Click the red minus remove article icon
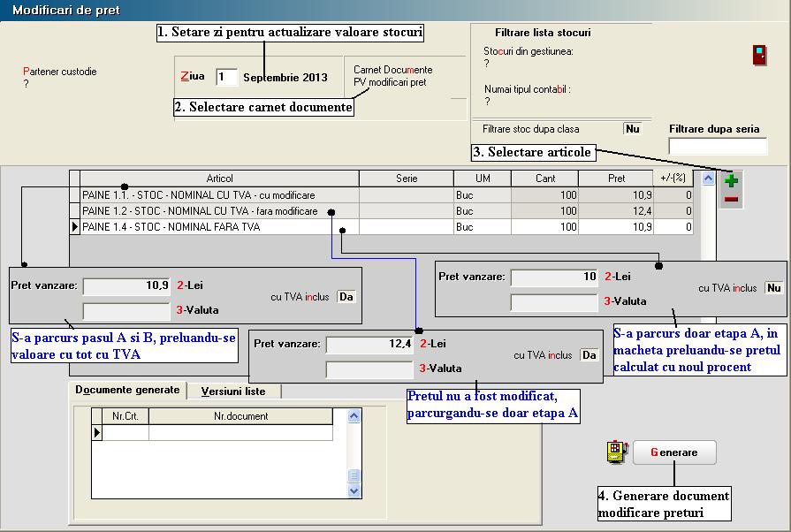This screenshot has width=791, height=532. (731, 200)
